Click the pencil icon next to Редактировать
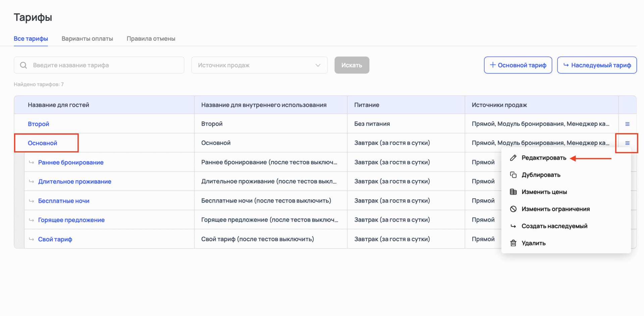 pos(513,158)
